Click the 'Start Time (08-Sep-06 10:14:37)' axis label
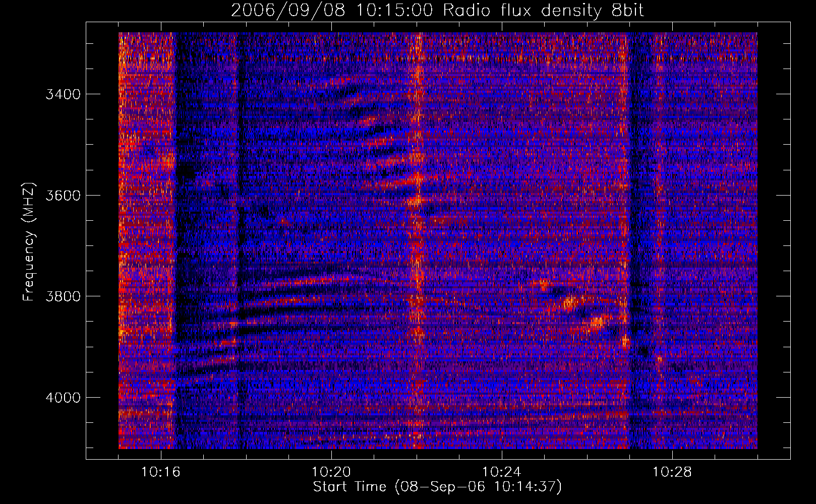Image resolution: width=816 pixels, height=504 pixels. pos(437,487)
